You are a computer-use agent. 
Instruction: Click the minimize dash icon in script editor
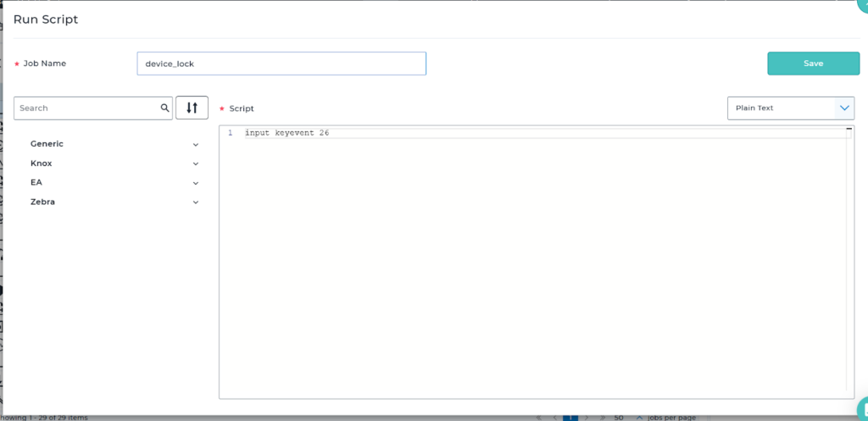tap(848, 129)
